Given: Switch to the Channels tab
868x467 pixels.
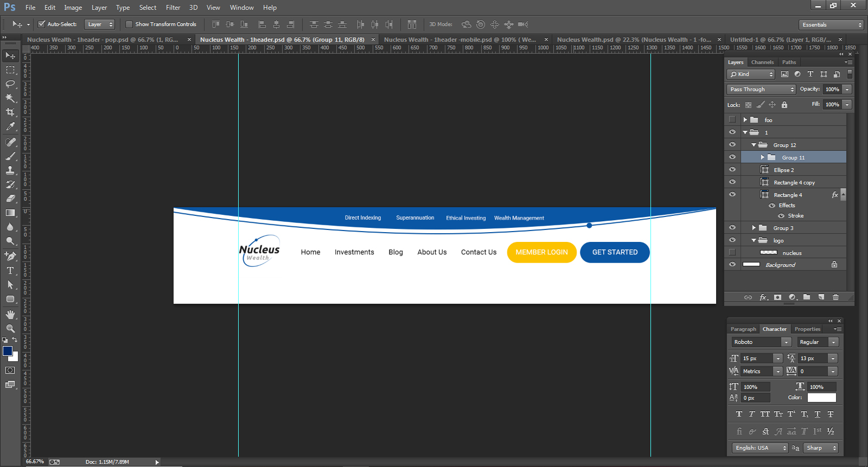Looking at the screenshot, I should click(762, 62).
